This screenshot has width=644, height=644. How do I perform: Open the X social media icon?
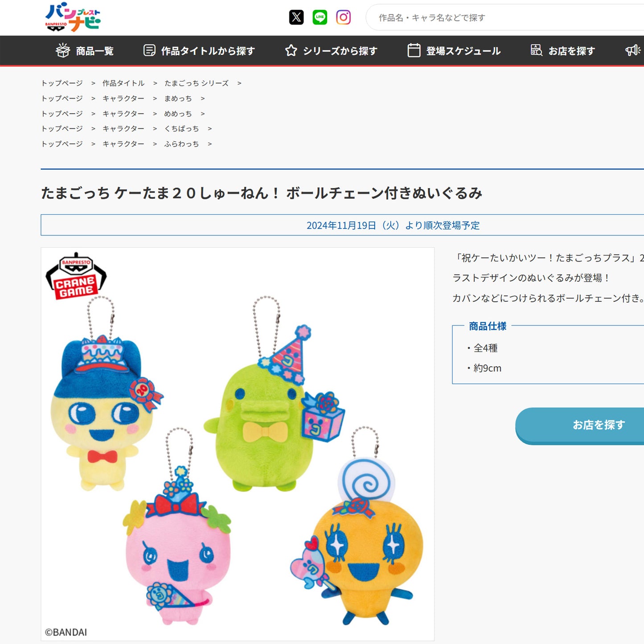point(296,17)
